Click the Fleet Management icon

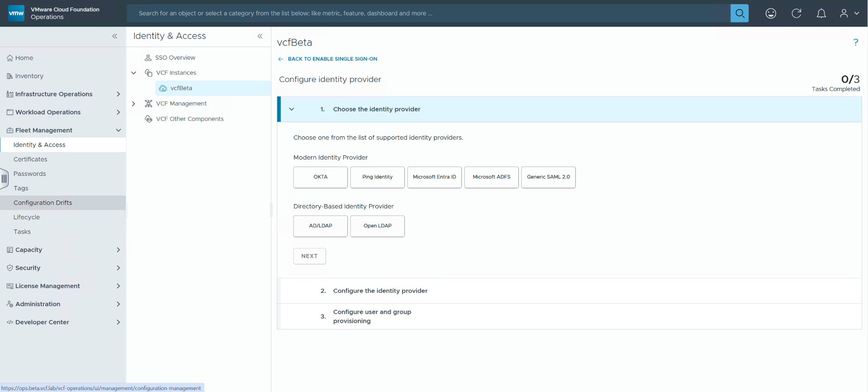click(x=10, y=130)
